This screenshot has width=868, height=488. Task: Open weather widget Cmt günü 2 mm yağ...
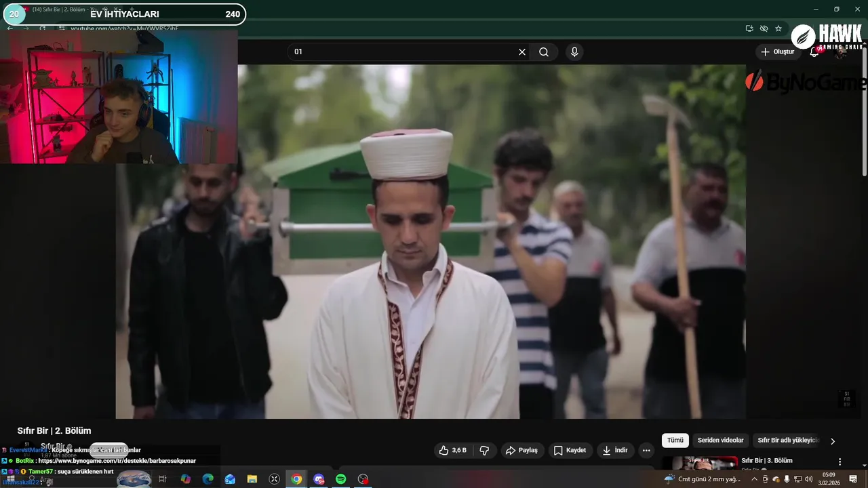(x=703, y=479)
